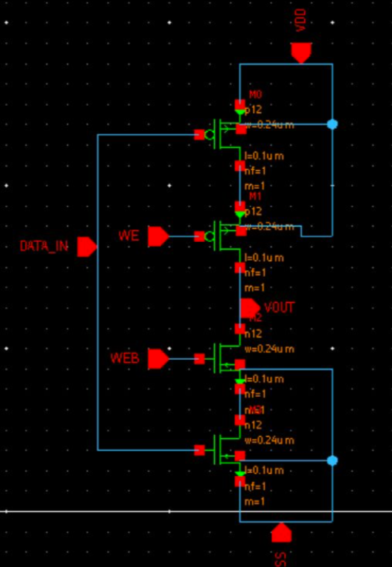Select the WE label text
Viewport: 392px width, 567px height.
[129, 236]
